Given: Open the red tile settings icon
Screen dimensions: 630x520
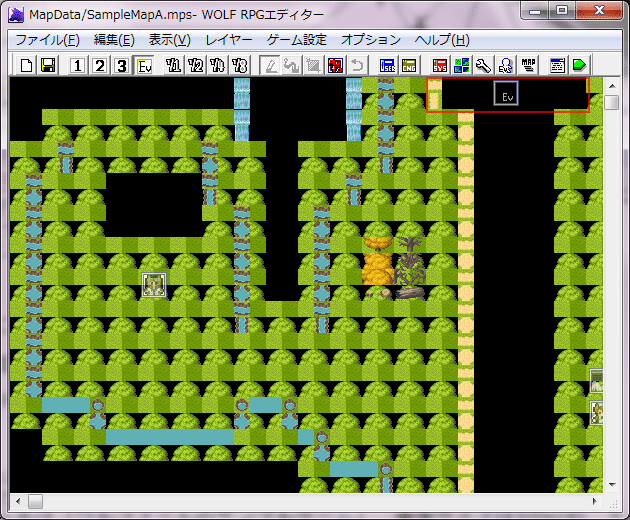Looking at the screenshot, I should pyautogui.click(x=335, y=65).
